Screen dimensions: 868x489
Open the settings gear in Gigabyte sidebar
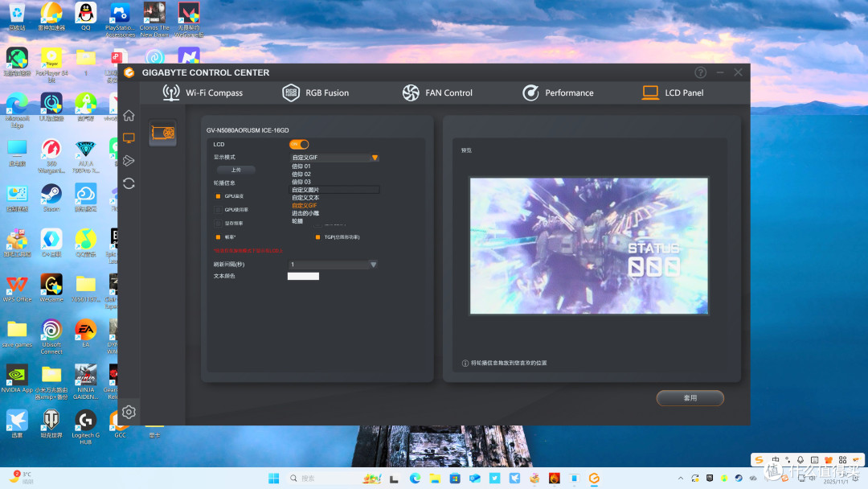129,412
